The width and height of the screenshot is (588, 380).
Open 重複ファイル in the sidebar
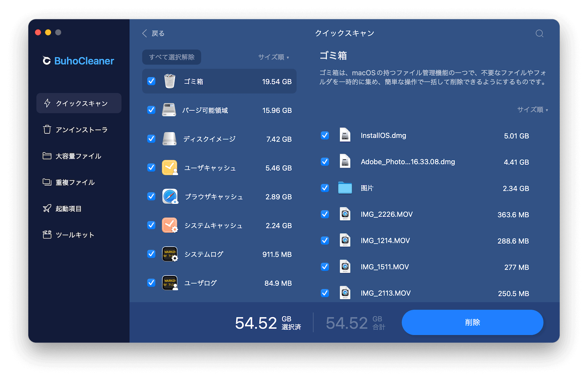79,182
